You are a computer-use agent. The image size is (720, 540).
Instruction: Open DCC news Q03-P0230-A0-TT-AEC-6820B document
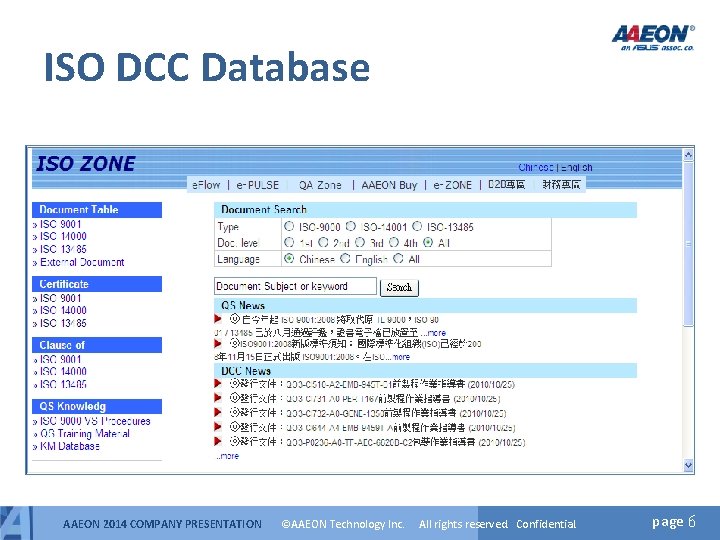pyautogui.click(x=377, y=442)
